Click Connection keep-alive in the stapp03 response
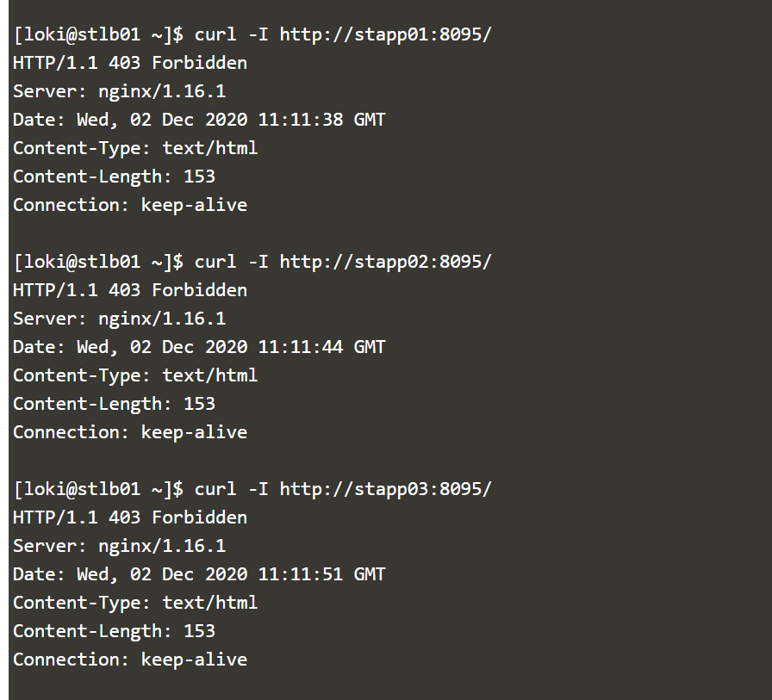This screenshot has width=772, height=700. (130, 660)
